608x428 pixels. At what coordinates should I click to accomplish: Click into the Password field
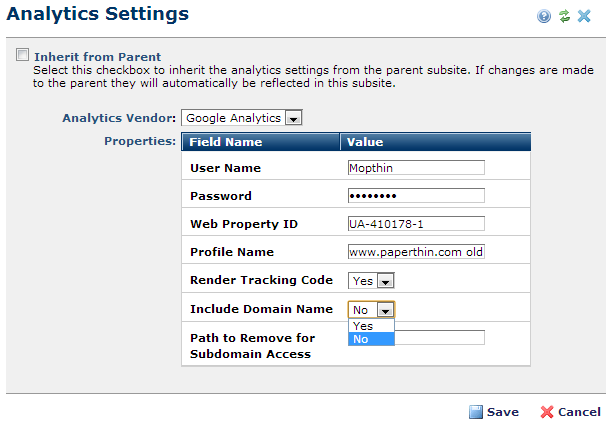pos(416,196)
